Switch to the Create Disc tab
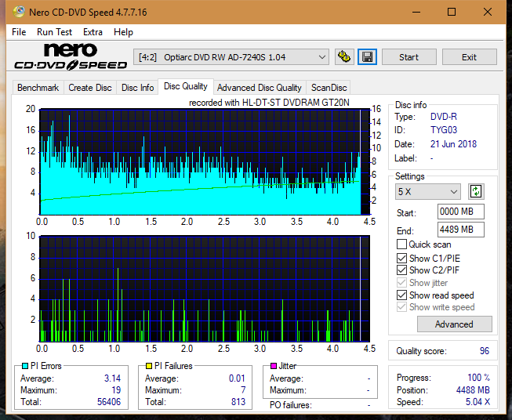This screenshot has height=420, width=512. (90, 88)
